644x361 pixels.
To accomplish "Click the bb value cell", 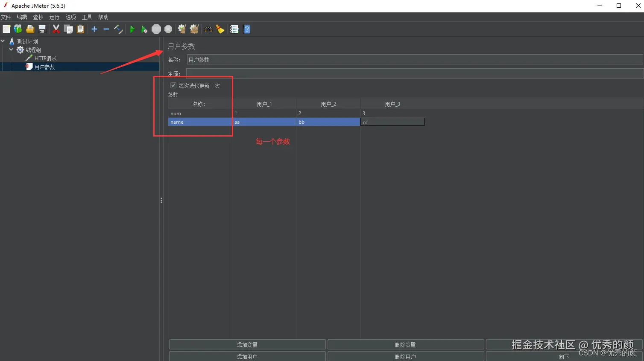I will click(x=328, y=122).
